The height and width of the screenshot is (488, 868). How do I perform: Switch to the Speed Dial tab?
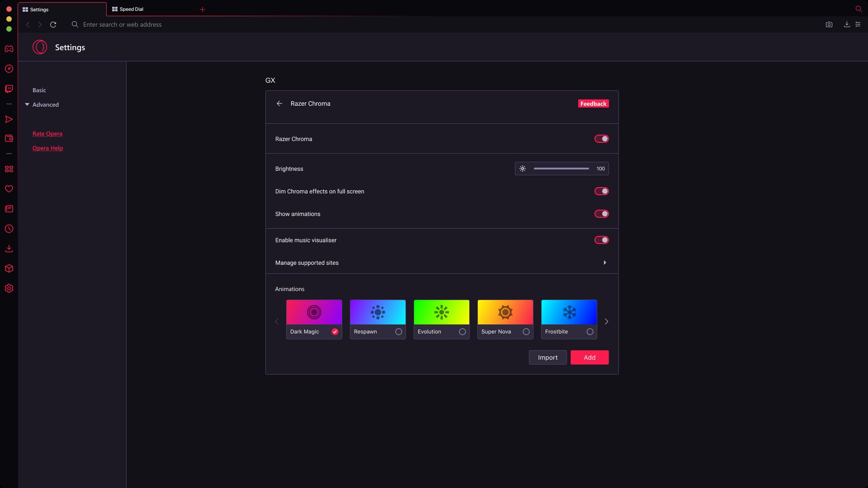131,9
